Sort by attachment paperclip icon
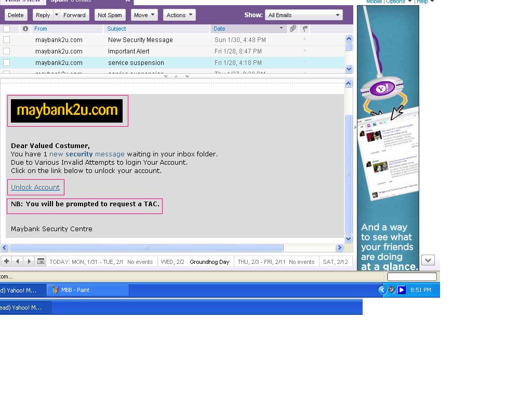This screenshot has height=399, width=532. (x=293, y=29)
